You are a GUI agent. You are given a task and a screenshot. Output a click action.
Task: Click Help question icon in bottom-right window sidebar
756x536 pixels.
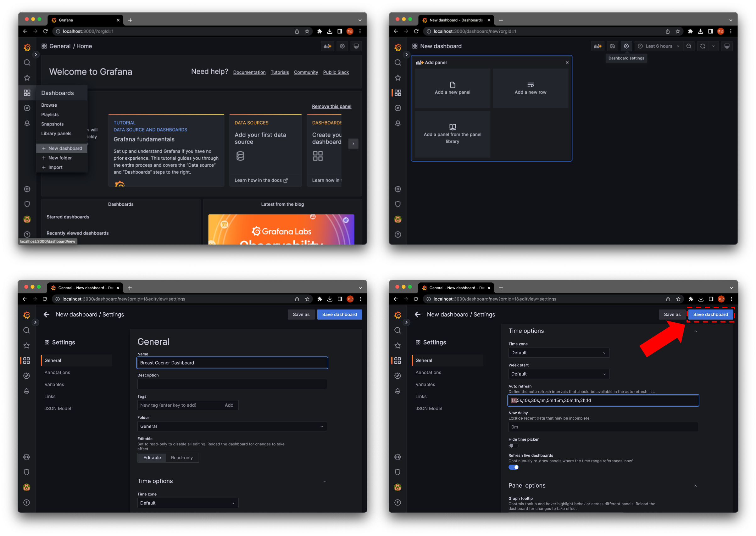pos(397,502)
